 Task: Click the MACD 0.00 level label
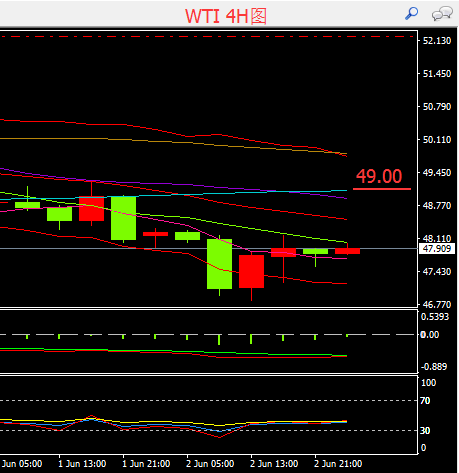tap(430, 335)
